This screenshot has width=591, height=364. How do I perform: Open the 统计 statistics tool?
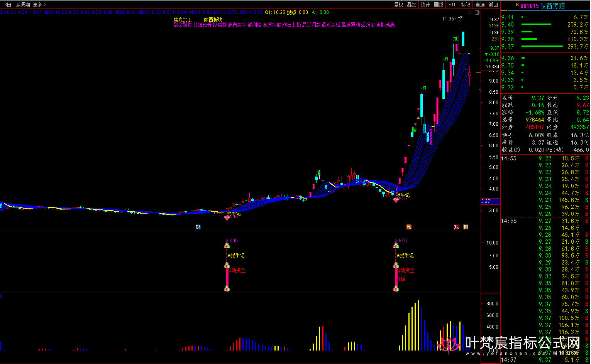(x=425, y=5)
